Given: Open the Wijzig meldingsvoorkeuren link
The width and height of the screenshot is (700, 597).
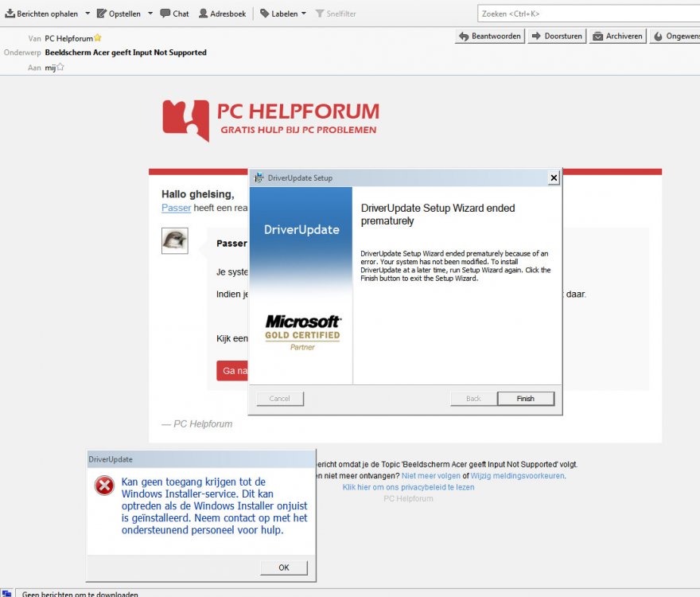Looking at the screenshot, I should [517, 476].
